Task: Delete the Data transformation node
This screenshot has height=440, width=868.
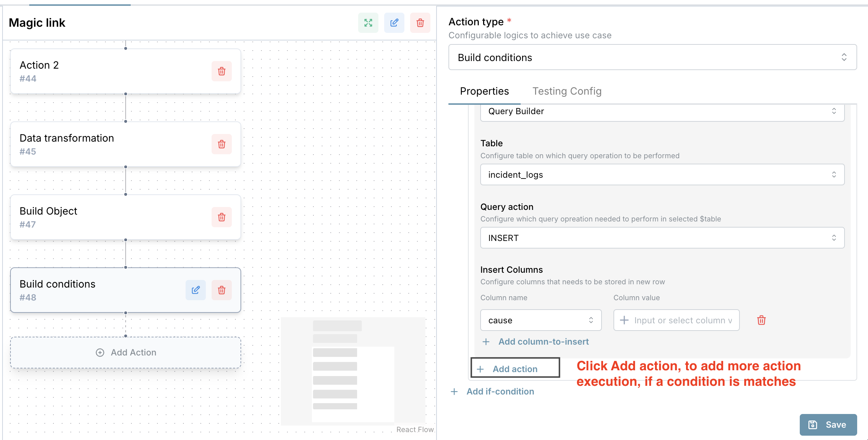Action: click(x=221, y=144)
